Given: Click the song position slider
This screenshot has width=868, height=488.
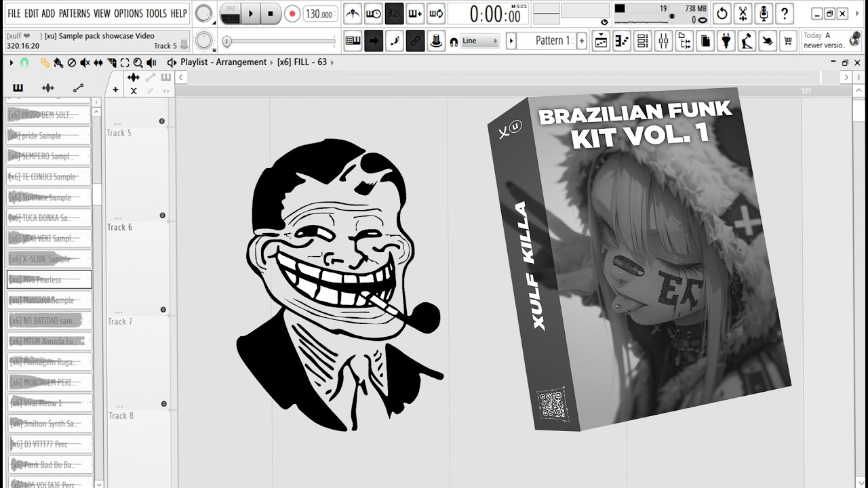Looking at the screenshot, I should pyautogui.click(x=281, y=41).
